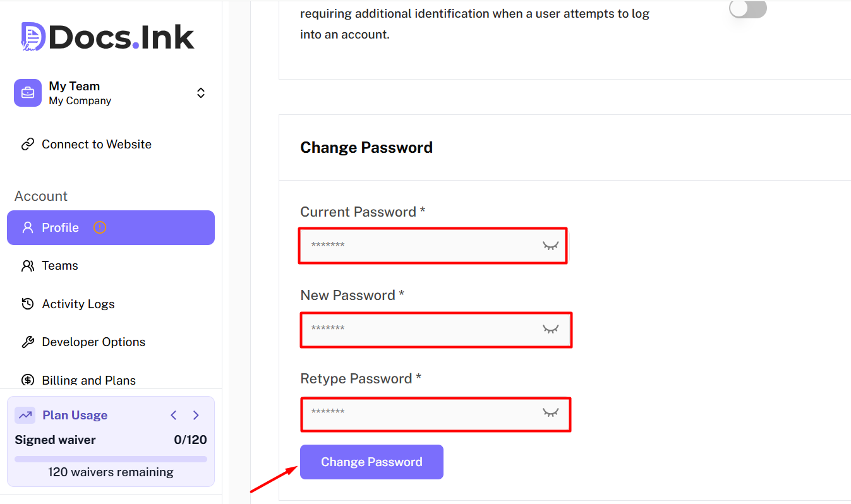This screenshot has width=851, height=504.
Task: Reveal the New Password text
Action: (x=551, y=329)
